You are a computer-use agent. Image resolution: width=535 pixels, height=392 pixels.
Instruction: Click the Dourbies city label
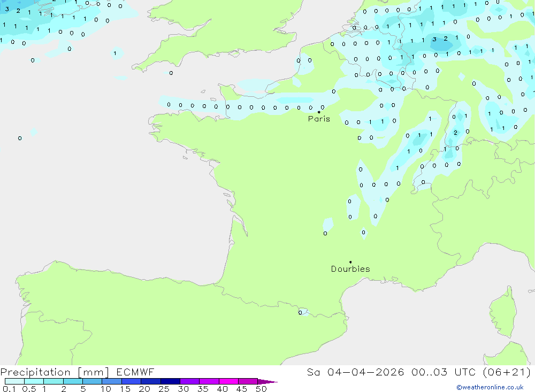click(x=350, y=269)
